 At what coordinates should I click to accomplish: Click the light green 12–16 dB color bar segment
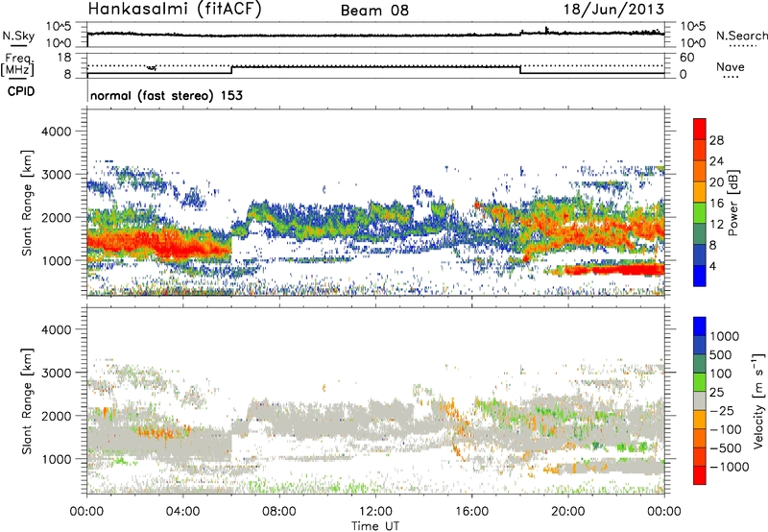tap(700, 213)
